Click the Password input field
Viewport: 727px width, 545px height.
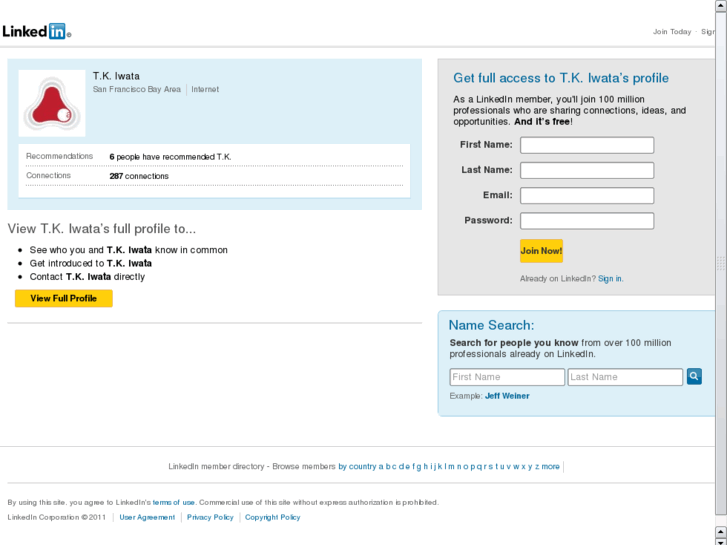[x=587, y=221]
